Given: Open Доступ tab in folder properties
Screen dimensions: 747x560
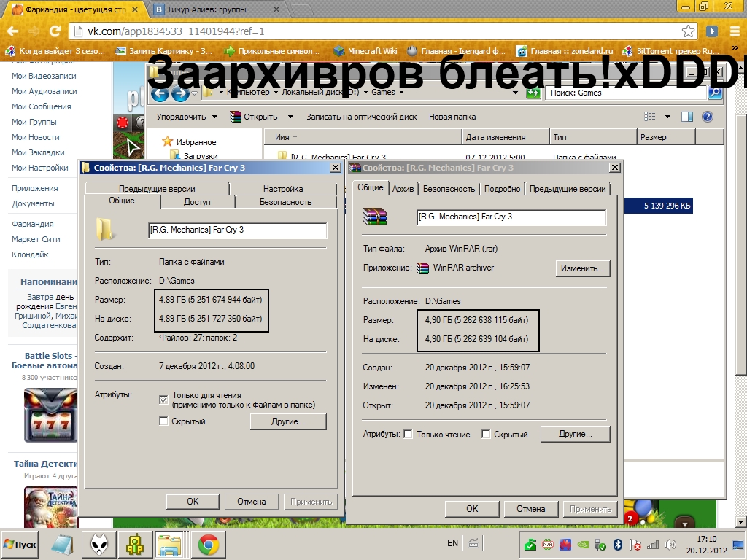Looking at the screenshot, I should coord(197,202).
